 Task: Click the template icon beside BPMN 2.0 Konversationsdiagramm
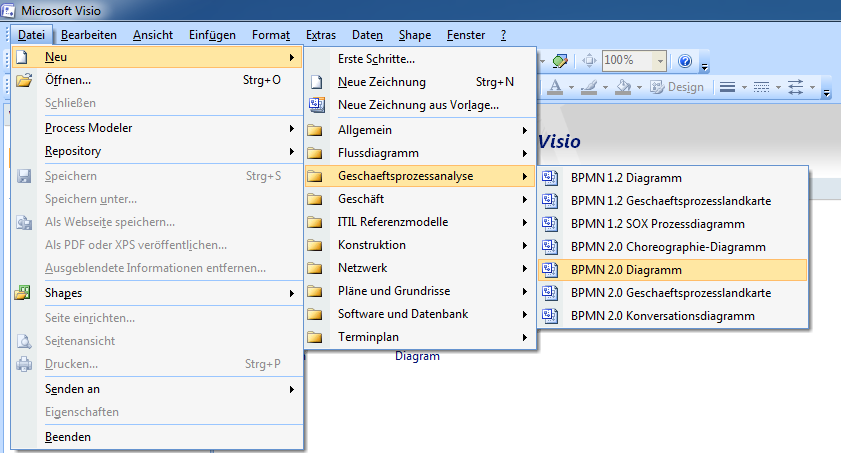click(x=550, y=316)
